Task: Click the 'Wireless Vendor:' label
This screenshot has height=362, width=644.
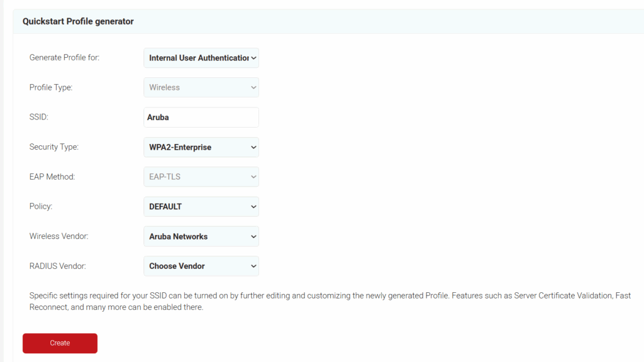Action: coord(58,236)
